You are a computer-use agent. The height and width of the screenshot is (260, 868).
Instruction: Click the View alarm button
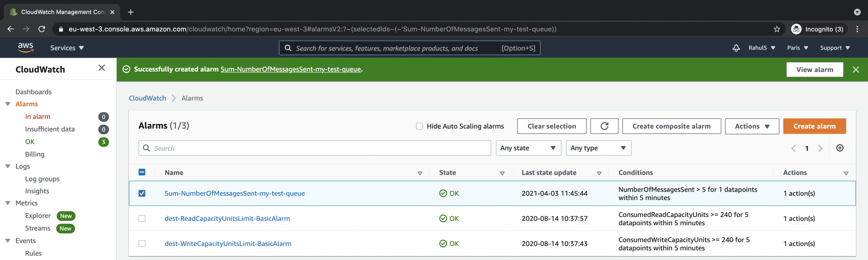coord(815,69)
